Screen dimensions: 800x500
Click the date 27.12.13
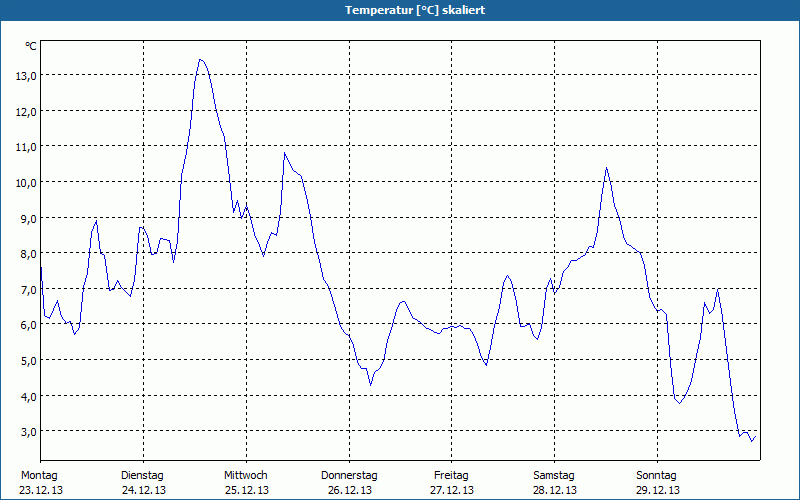click(452, 490)
